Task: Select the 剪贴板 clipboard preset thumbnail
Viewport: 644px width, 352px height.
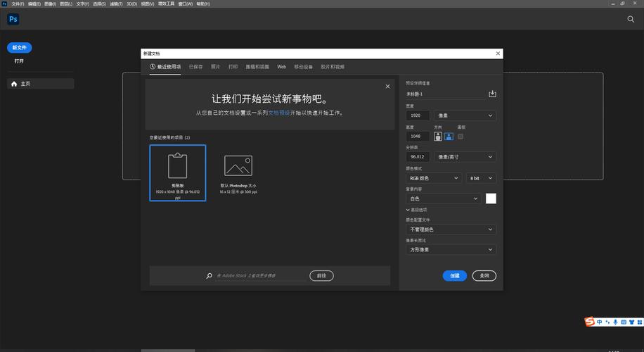Action: click(178, 172)
